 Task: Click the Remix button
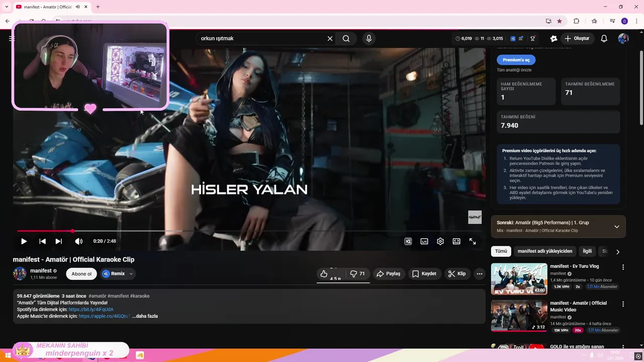(x=114, y=274)
